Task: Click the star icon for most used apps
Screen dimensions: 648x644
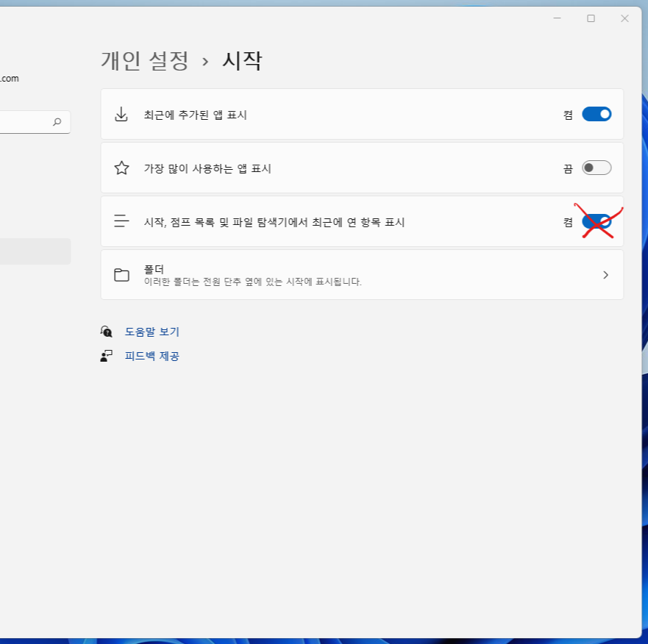Action: pos(121,168)
